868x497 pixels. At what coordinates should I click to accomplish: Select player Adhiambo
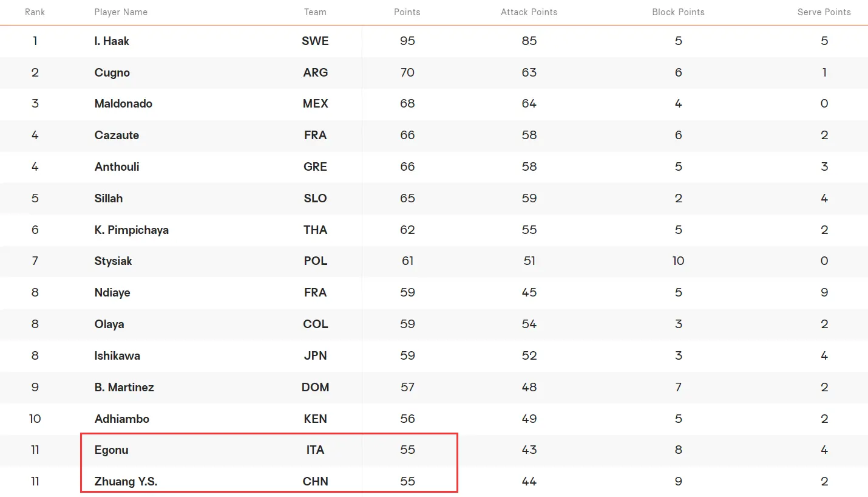click(x=122, y=419)
